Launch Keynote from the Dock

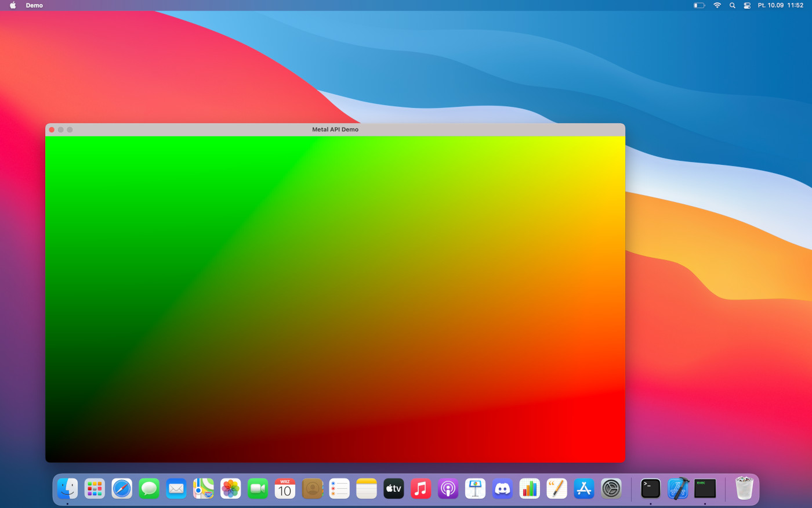pyautogui.click(x=476, y=488)
